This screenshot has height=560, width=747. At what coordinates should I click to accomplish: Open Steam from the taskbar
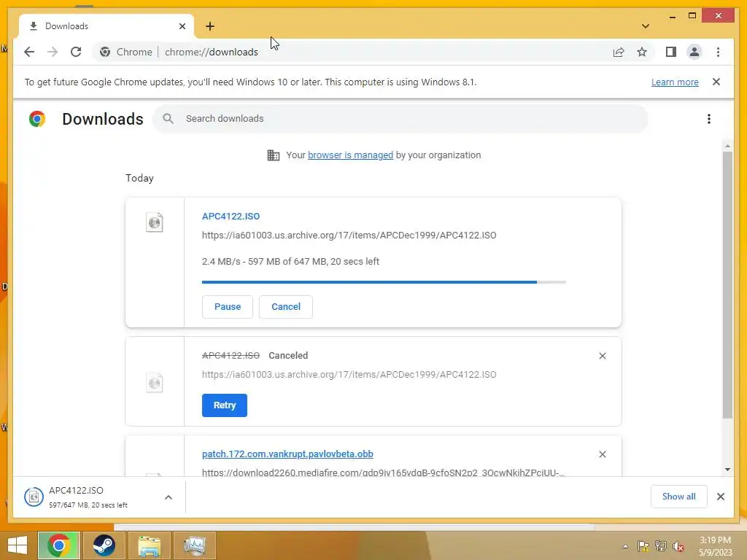pos(104,545)
